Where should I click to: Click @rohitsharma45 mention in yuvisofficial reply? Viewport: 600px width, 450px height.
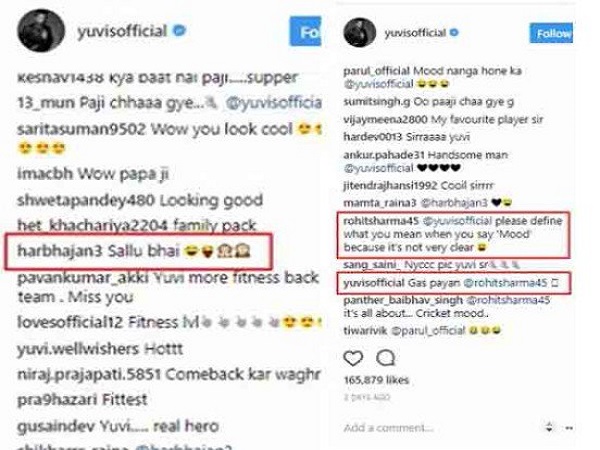point(505,283)
